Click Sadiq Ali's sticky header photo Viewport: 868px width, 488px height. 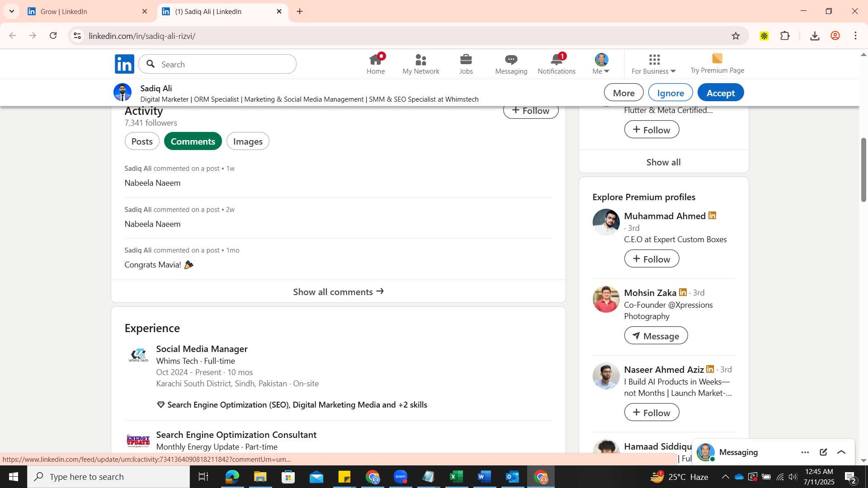point(122,92)
